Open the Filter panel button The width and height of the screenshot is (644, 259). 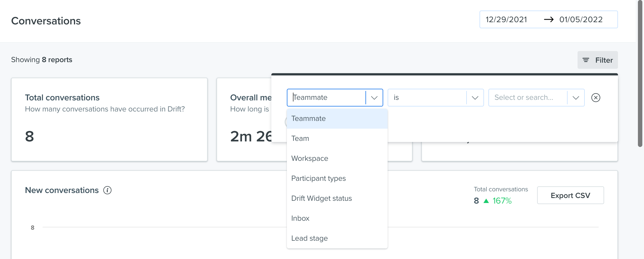(x=597, y=60)
